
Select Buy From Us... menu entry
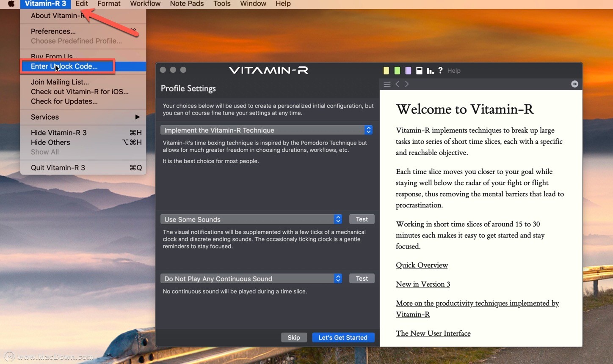coord(83,57)
